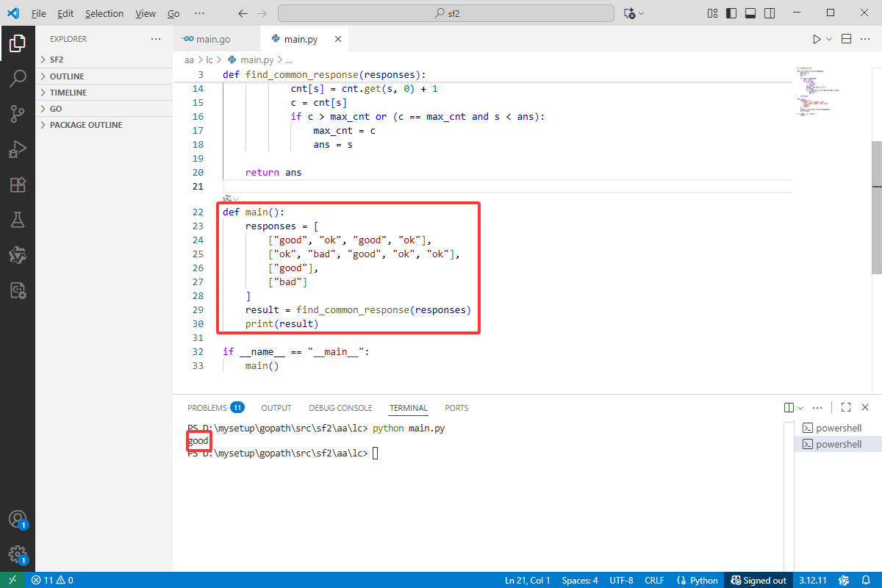Go back with the left arrow
This screenshot has height=588, width=882.
pos(243,13)
